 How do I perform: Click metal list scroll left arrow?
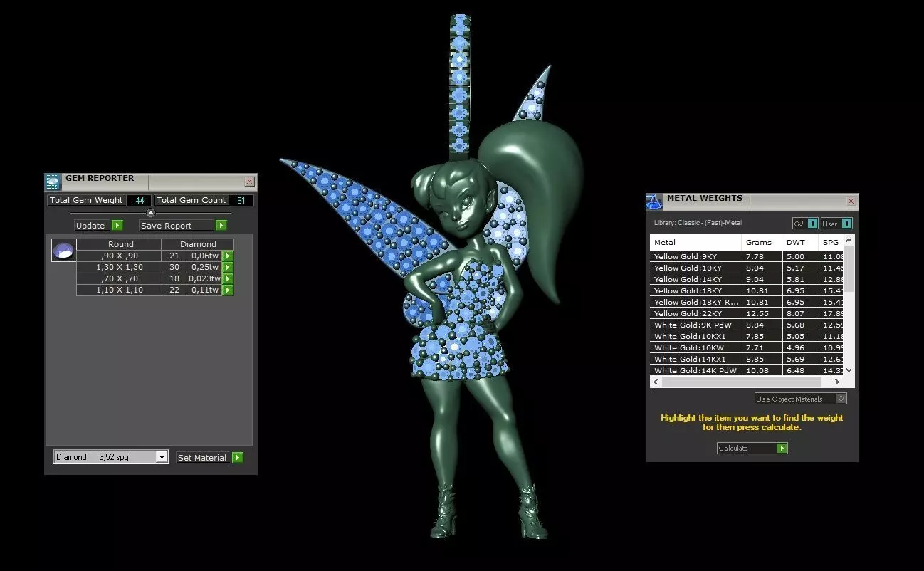coord(655,382)
